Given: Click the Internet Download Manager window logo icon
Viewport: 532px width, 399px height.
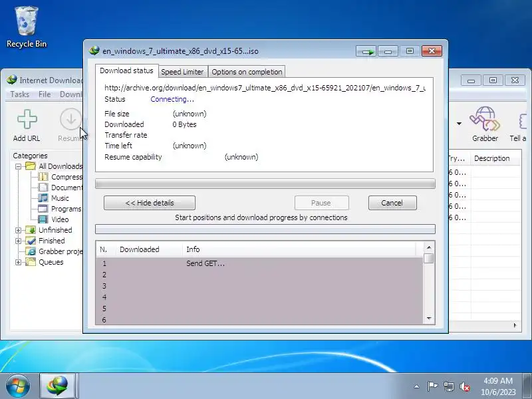Looking at the screenshot, I should [x=12, y=80].
